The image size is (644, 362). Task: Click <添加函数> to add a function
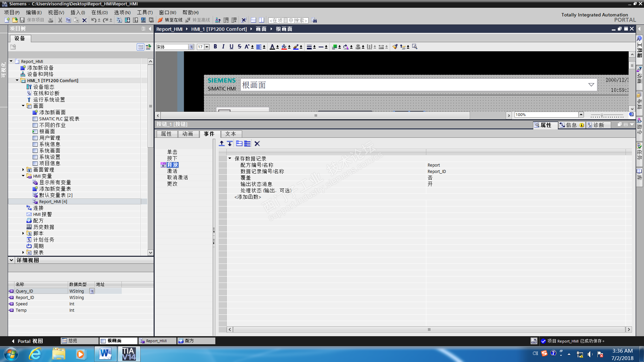pyautogui.click(x=248, y=197)
